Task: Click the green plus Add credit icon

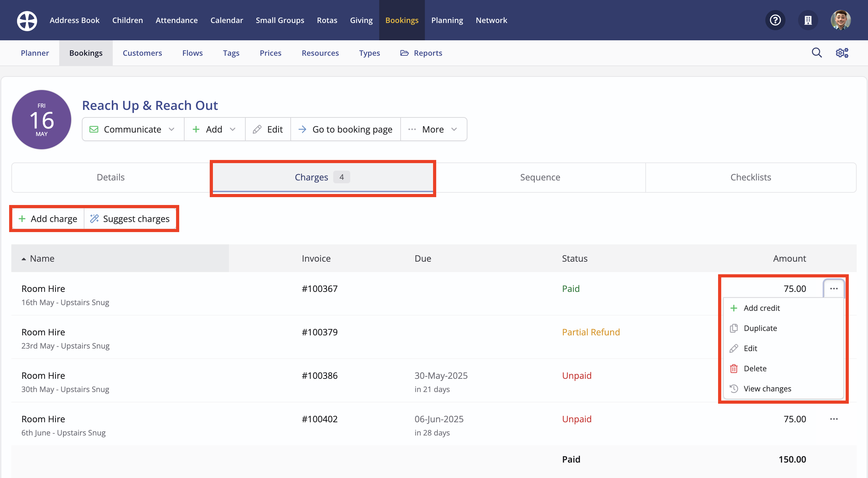Action: [x=734, y=308]
